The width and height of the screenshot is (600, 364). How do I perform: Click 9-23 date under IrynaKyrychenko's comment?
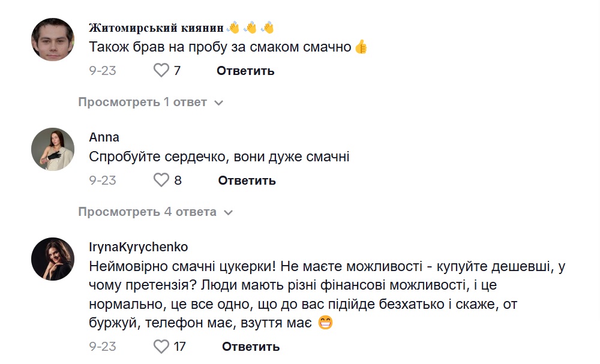click(x=103, y=347)
